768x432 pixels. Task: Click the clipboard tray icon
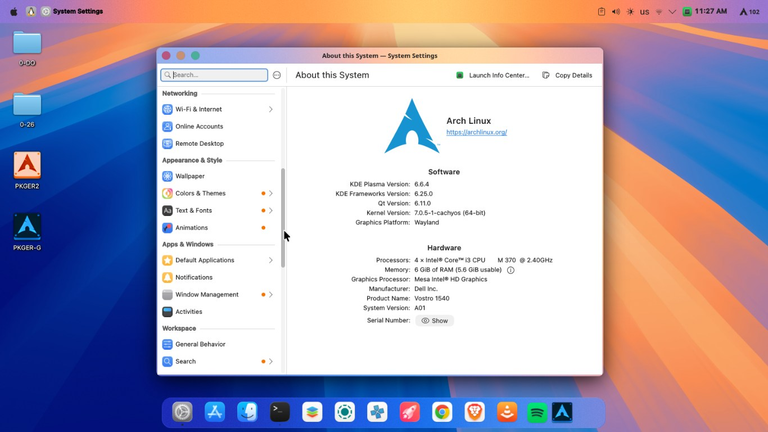click(x=601, y=12)
